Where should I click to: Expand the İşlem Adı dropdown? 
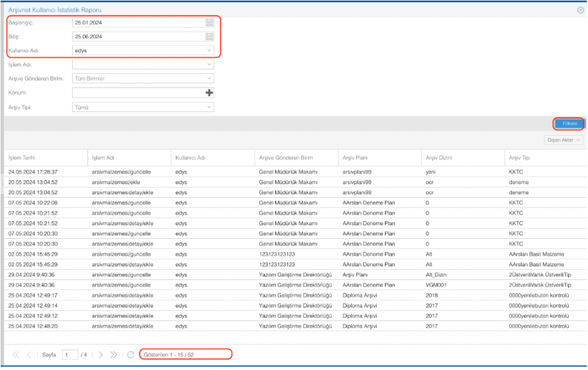[210, 65]
